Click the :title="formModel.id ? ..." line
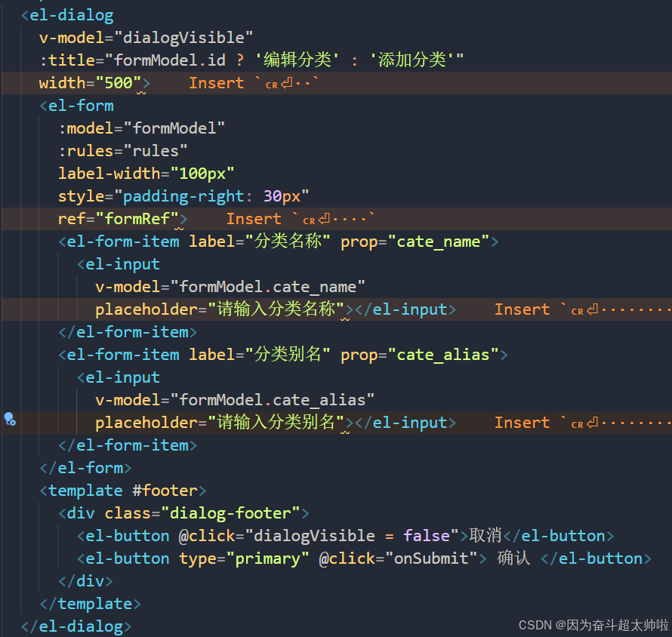This screenshot has height=637, width=672. [x=251, y=60]
